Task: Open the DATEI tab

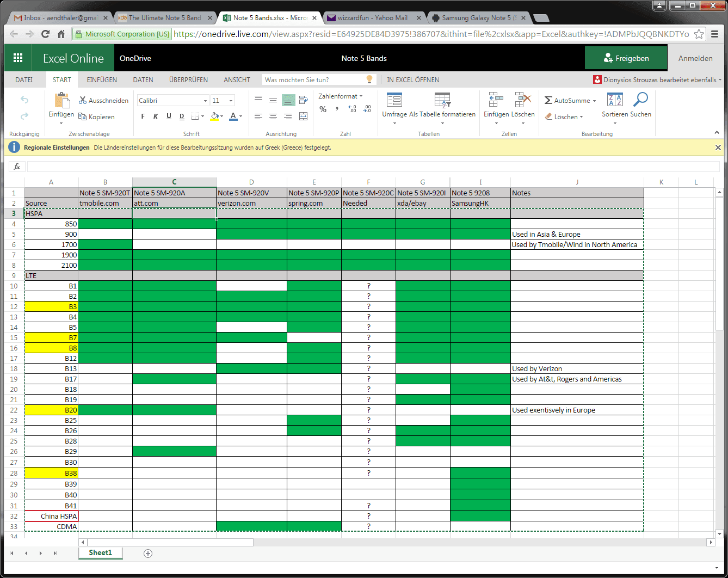Action: (24, 79)
